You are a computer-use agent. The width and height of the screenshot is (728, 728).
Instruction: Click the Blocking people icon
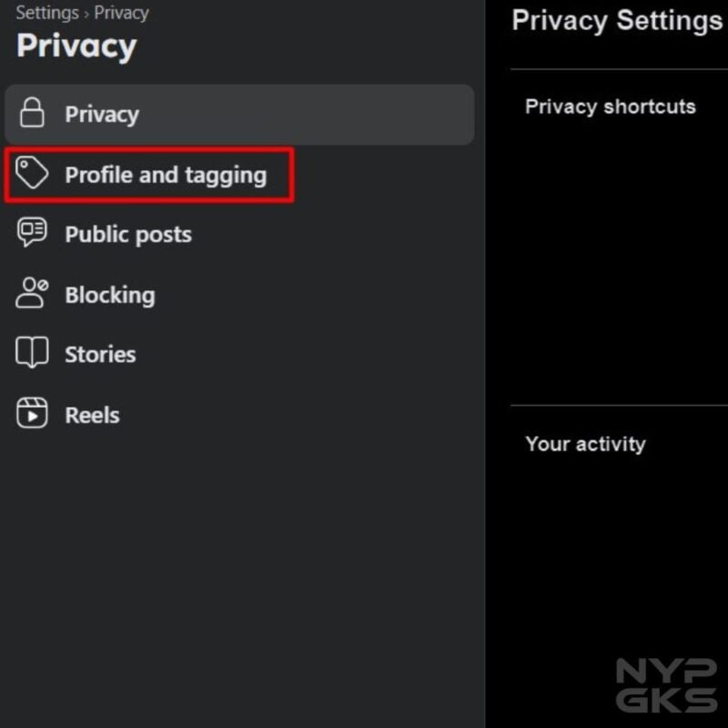tap(33, 293)
